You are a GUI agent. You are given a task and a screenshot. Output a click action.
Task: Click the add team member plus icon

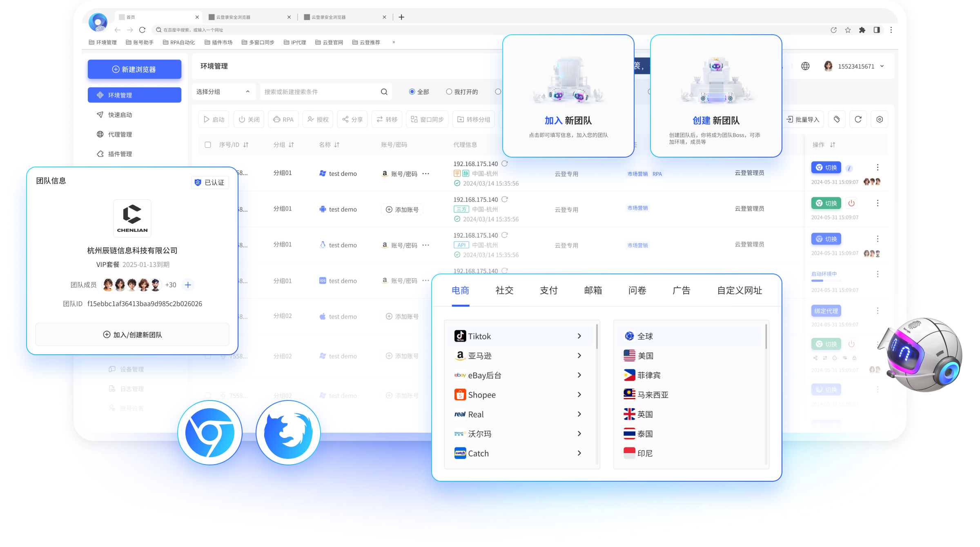pyautogui.click(x=188, y=285)
